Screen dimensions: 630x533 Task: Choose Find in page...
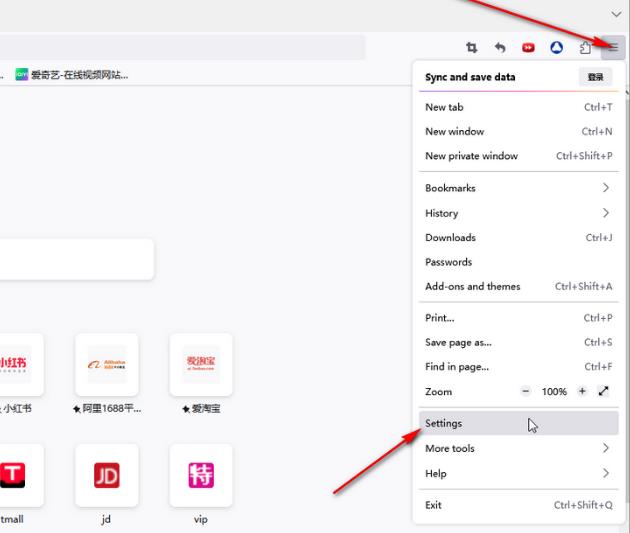(x=519, y=367)
